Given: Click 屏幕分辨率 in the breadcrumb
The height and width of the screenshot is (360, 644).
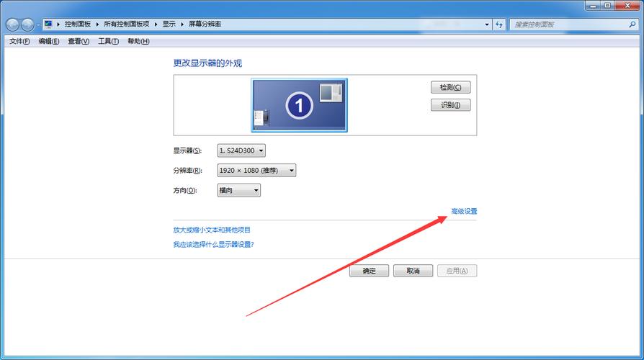Looking at the screenshot, I should click(205, 24).
